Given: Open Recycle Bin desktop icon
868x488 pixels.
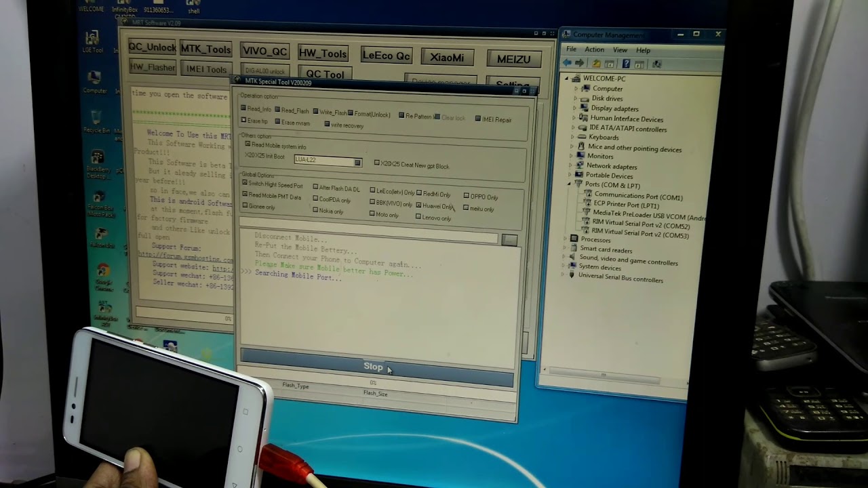Looking at the screenshot, I should click(x=96, y=122).
